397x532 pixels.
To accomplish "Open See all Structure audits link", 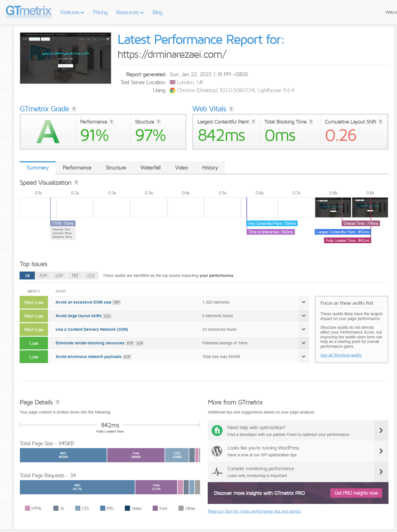I will (x=341, y=355).
